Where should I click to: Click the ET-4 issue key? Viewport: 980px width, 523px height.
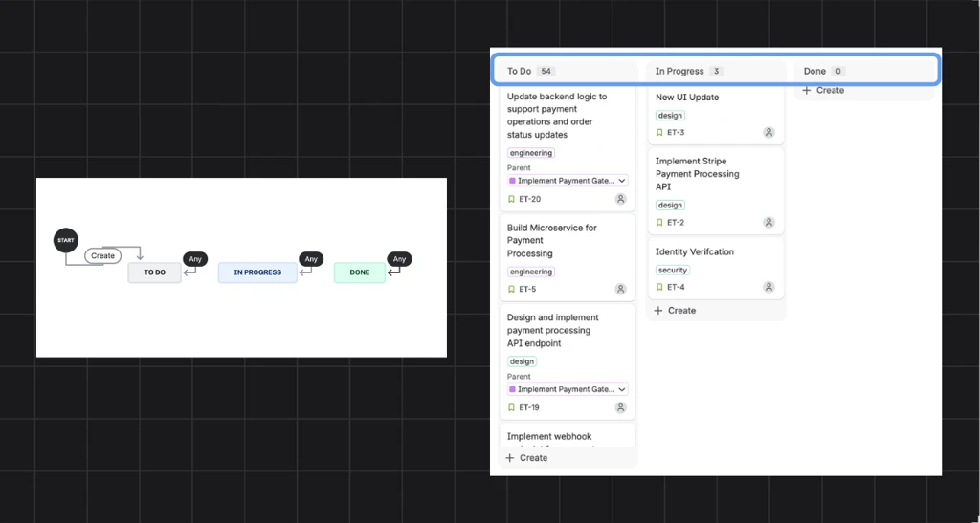pos(676,287)
